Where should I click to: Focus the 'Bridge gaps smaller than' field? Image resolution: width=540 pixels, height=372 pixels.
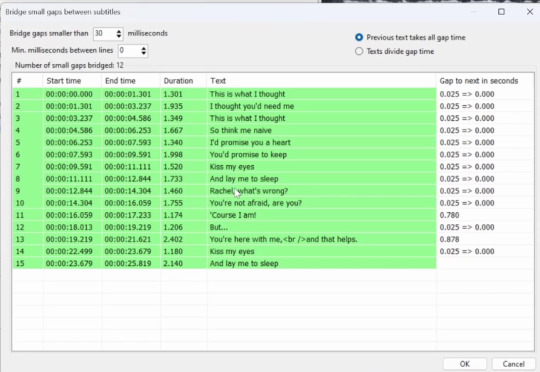tap(104, 33)
